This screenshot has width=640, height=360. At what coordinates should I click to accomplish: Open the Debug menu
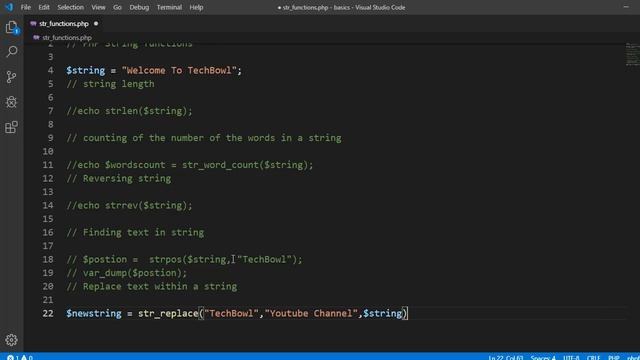pos(139,7)
